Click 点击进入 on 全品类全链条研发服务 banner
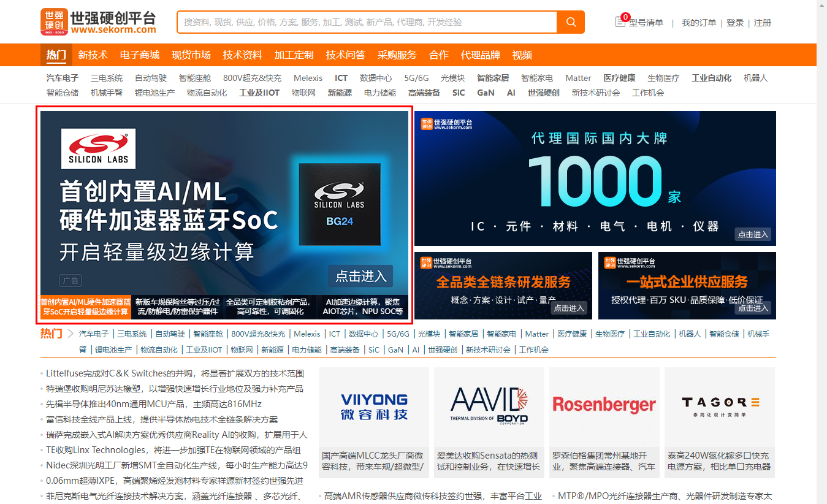 pyautogui.click(x=568, y=308)
